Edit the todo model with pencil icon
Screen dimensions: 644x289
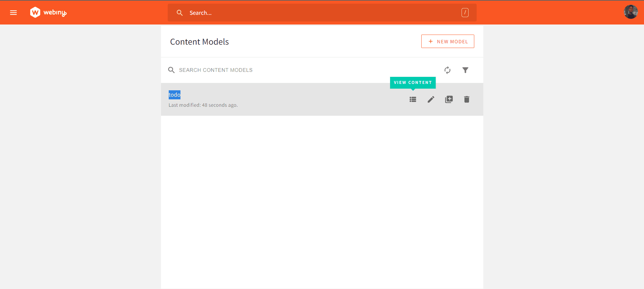431,99
